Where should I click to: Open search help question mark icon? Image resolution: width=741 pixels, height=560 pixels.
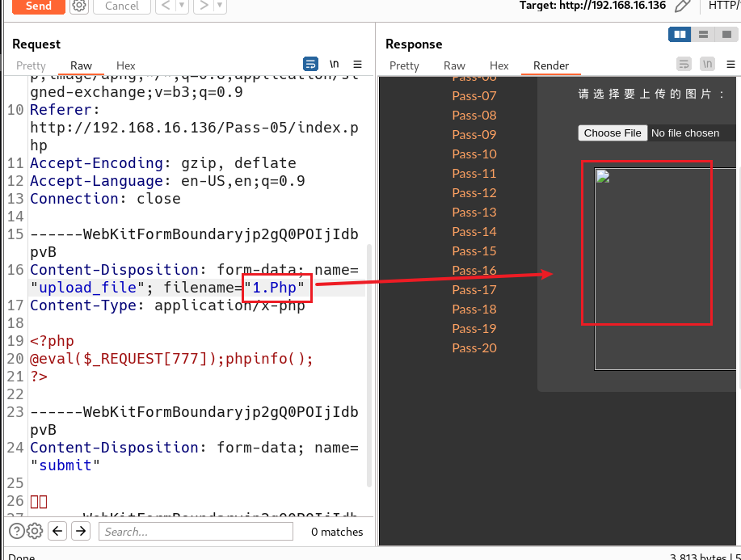[16, 531]
